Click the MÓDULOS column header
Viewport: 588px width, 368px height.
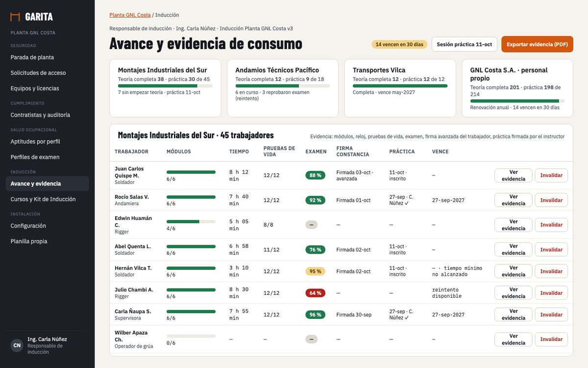(x=179, y=152)
